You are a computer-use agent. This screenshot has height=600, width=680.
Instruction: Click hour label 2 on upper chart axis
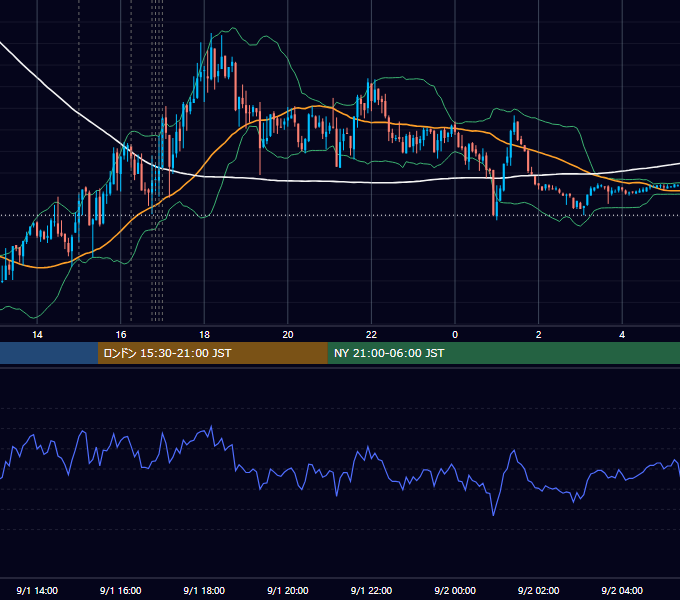click(x=539, y=335)
